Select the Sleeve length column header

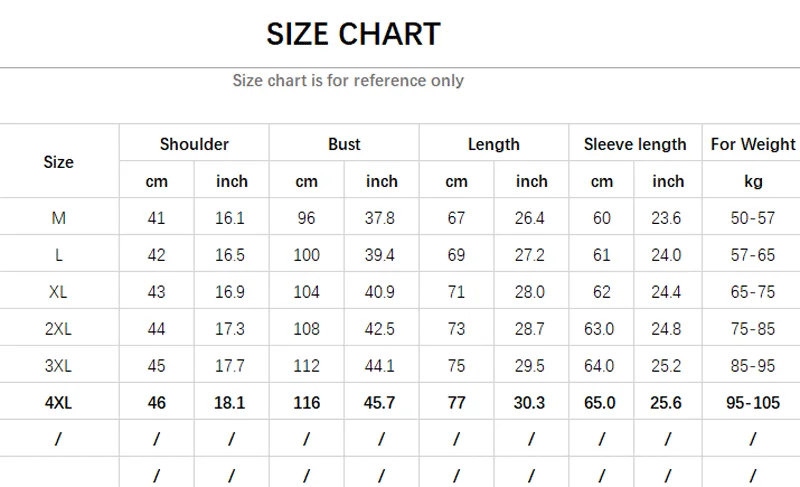(x=635, y=144)
